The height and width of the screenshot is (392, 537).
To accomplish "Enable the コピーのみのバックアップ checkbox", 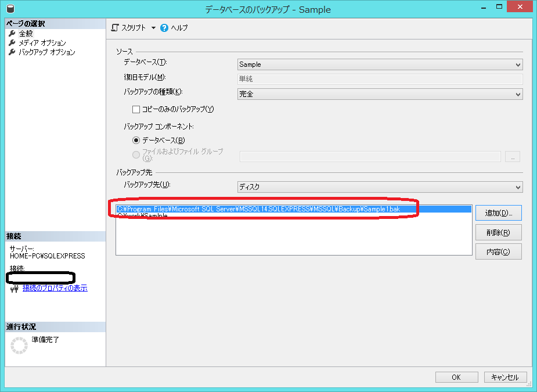I will pos(136,109).
